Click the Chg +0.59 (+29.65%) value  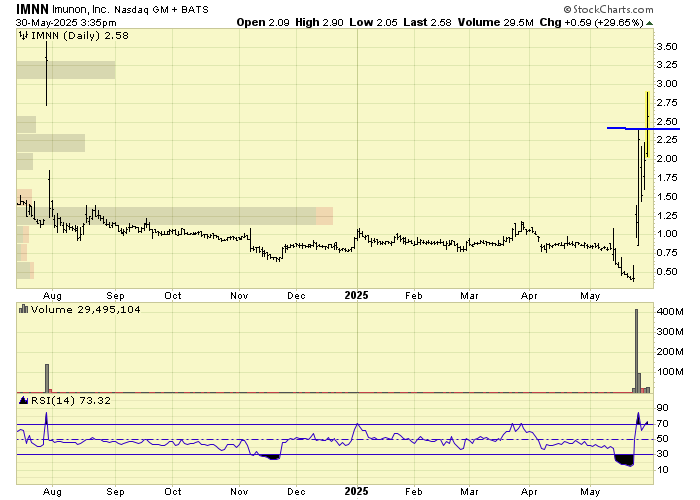592,22
